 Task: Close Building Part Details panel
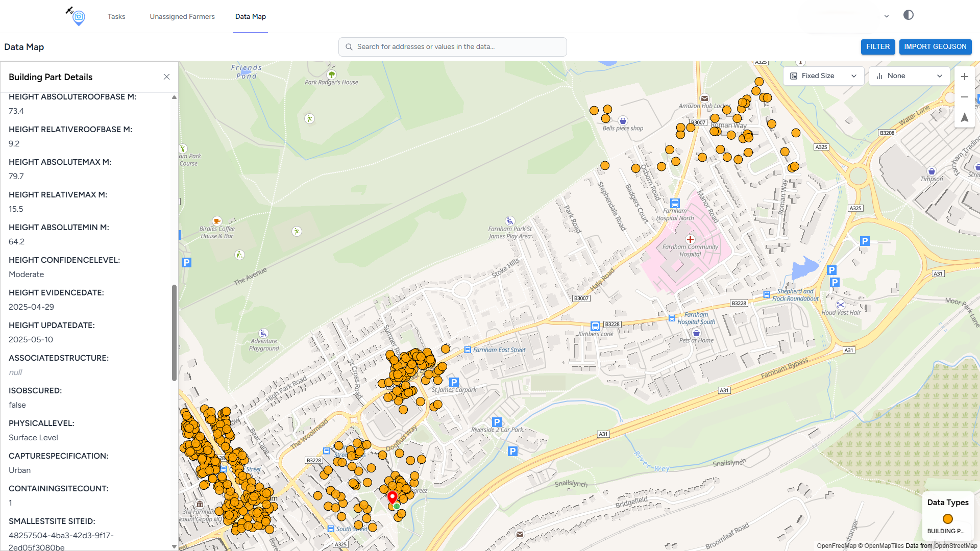[166, 77]
